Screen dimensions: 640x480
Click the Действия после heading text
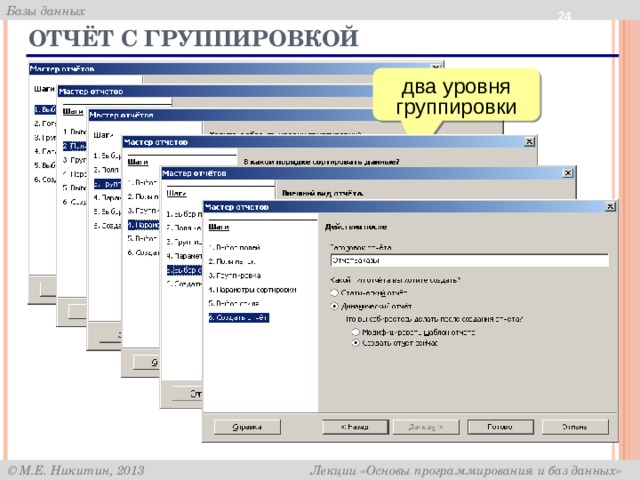356,227
